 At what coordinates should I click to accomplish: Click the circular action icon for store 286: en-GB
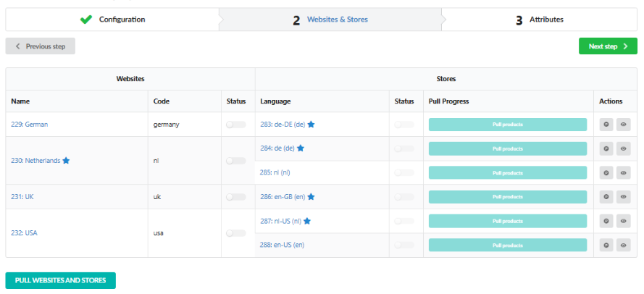(606, 197)
